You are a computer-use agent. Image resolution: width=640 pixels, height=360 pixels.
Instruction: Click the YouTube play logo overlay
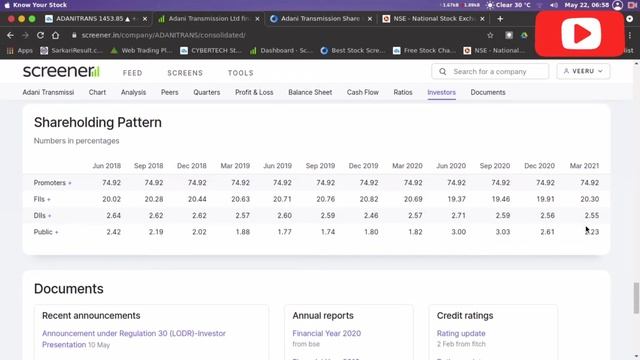(580, 34)
